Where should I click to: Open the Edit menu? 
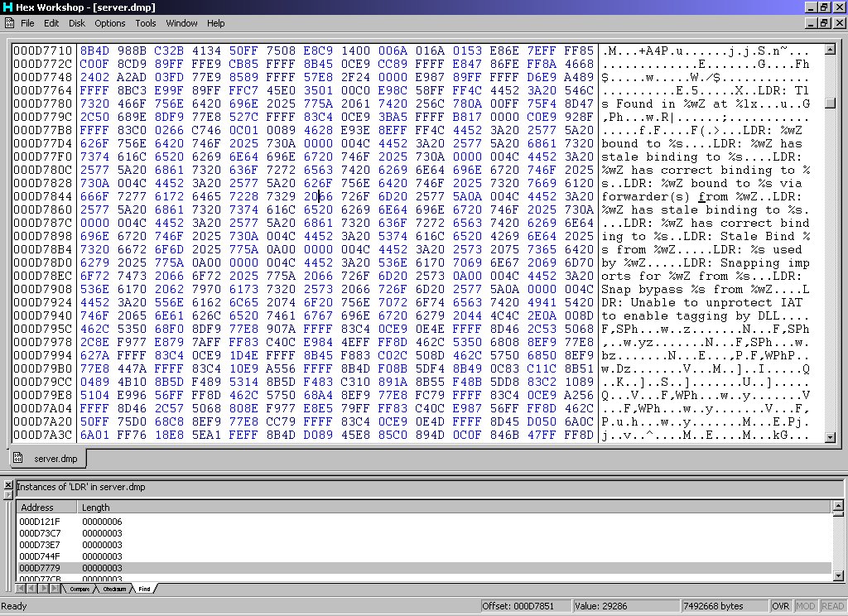pyautogui.click(x=51, y=23)
